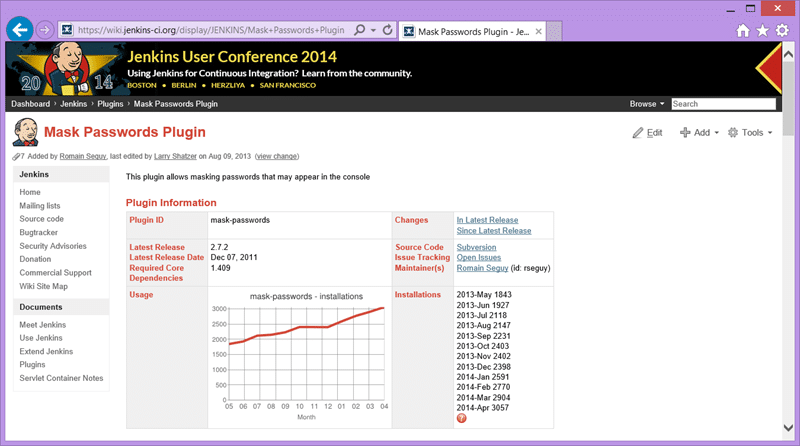Close the Mask Passwords Plugin tab
Viewport: 800px width, 446px height.
pos(538,32)
